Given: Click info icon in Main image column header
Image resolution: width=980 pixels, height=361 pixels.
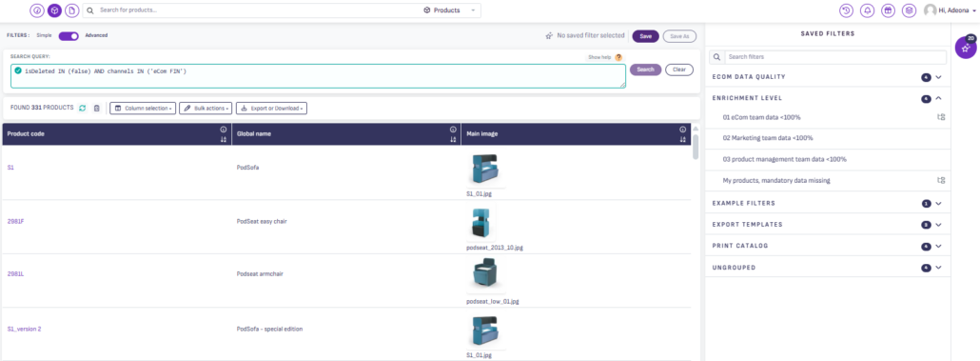Looking at the screenshot, I should (x=682, y=130).
